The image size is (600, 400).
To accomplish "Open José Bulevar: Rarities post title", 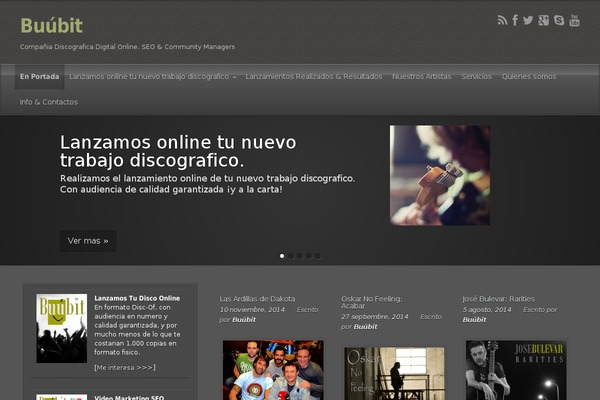I will [x=499, y=299].
